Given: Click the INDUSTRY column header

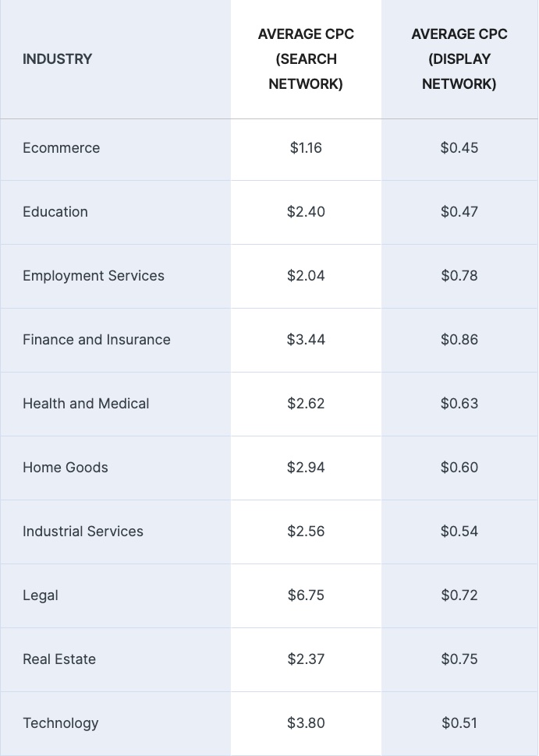Looking at the screenshot, I should coord(57,58).
